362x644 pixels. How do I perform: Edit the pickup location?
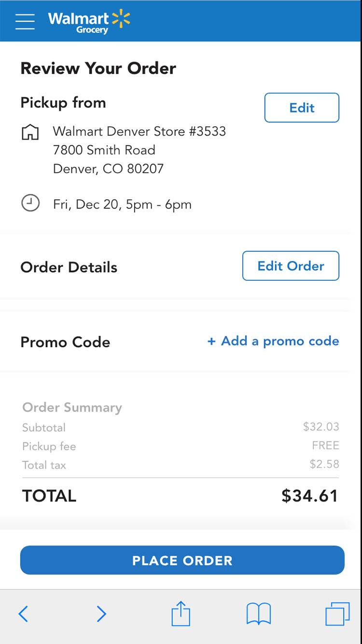coord(302,108)
